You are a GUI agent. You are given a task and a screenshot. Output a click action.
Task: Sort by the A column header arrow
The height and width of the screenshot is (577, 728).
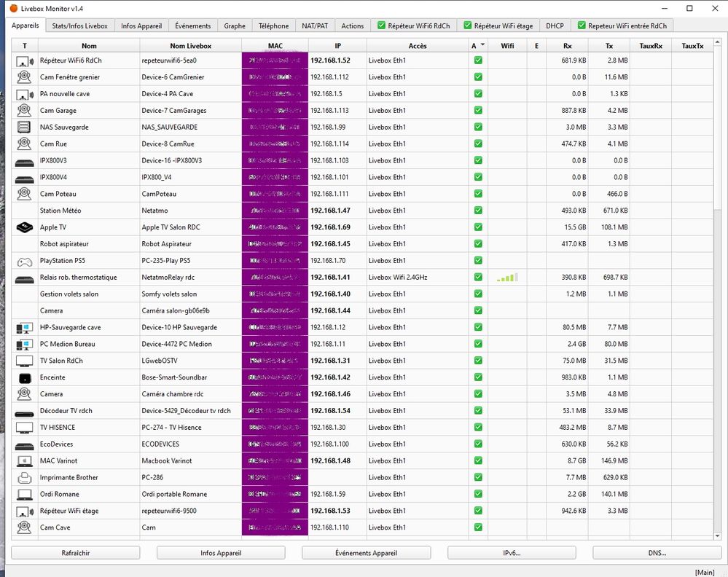coord(482,45)
